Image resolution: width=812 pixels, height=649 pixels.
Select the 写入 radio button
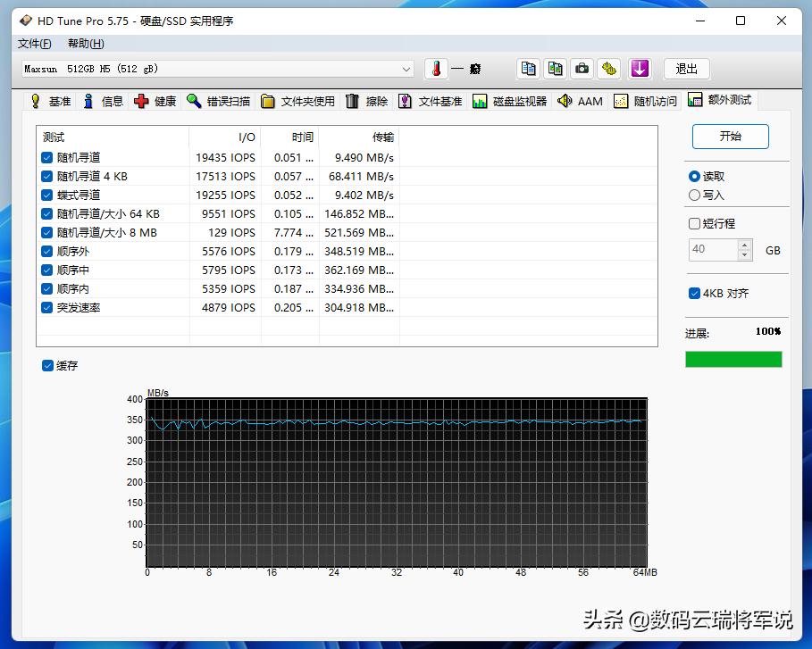(694, 195)
